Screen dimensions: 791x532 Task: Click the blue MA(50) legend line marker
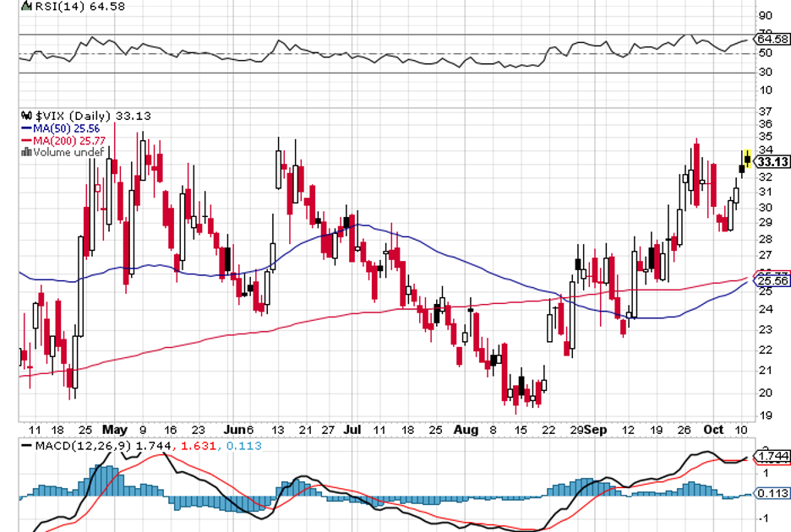[26, 128]
